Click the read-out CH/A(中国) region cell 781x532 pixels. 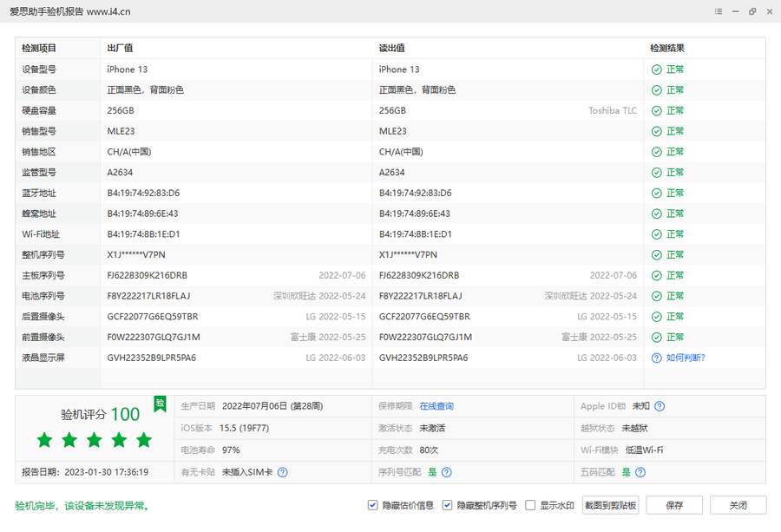(401, 152)
